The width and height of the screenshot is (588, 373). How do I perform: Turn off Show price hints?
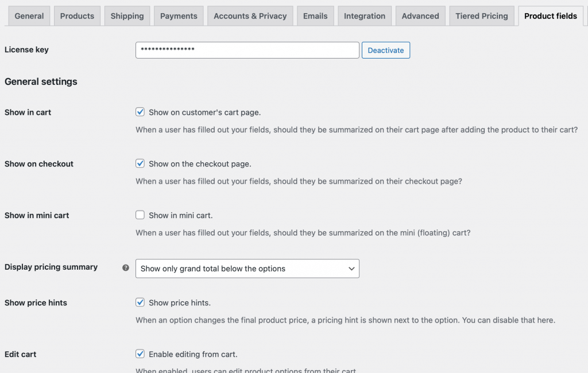point(140,302)
